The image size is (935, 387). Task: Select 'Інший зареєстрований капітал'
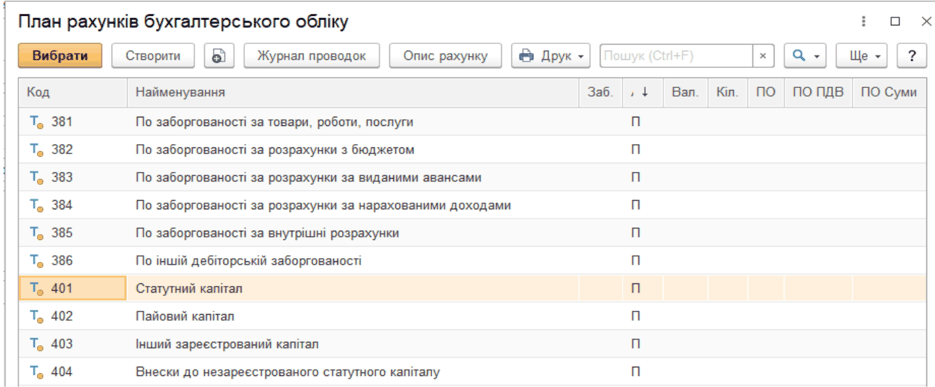tap(227, 344)
